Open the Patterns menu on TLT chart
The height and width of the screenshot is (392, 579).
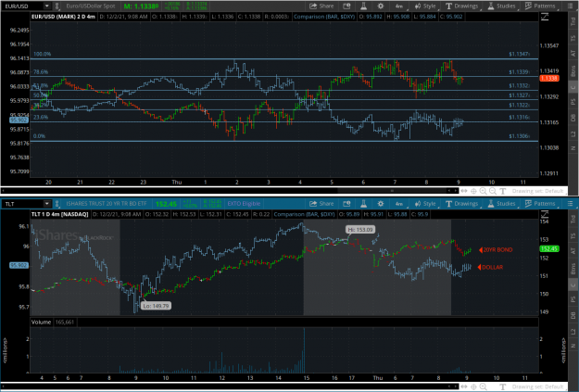[x=540, y=204]
